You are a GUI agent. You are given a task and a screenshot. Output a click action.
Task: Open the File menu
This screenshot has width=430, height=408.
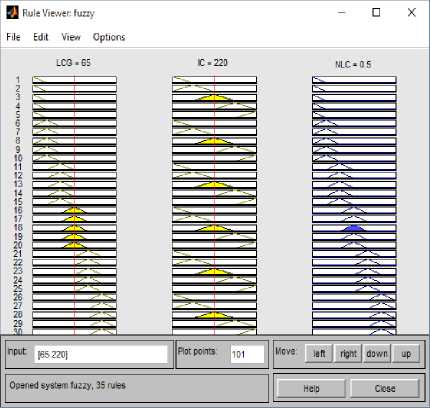tap(13, 37)
